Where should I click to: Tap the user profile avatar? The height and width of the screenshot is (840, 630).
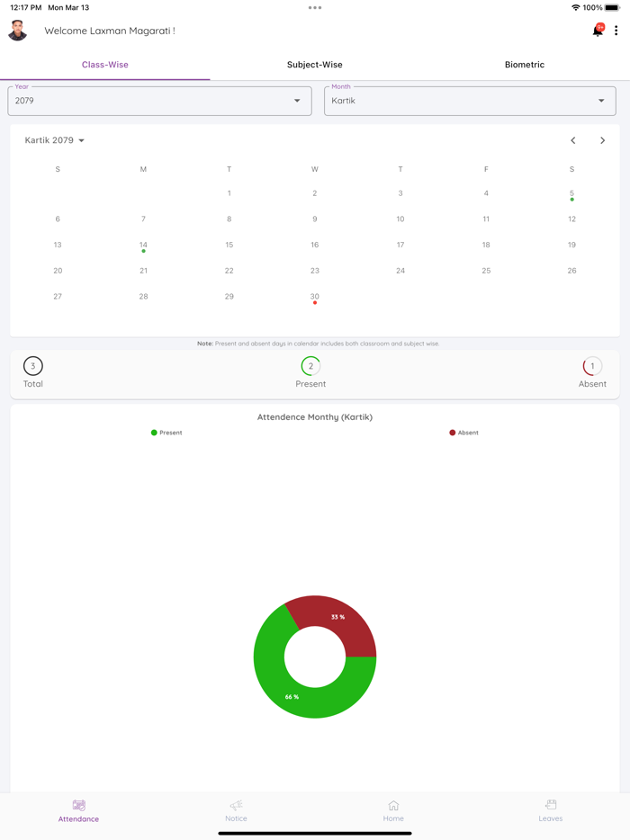18,31
